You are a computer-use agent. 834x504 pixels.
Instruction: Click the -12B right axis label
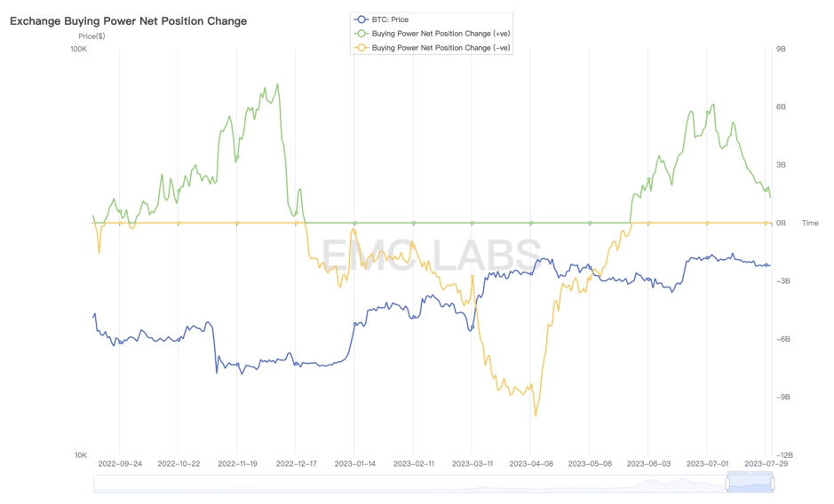coord(784,455)
